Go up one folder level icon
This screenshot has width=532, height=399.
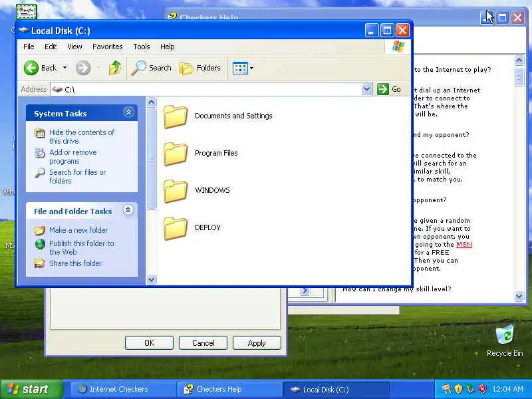tap(115, 68)
